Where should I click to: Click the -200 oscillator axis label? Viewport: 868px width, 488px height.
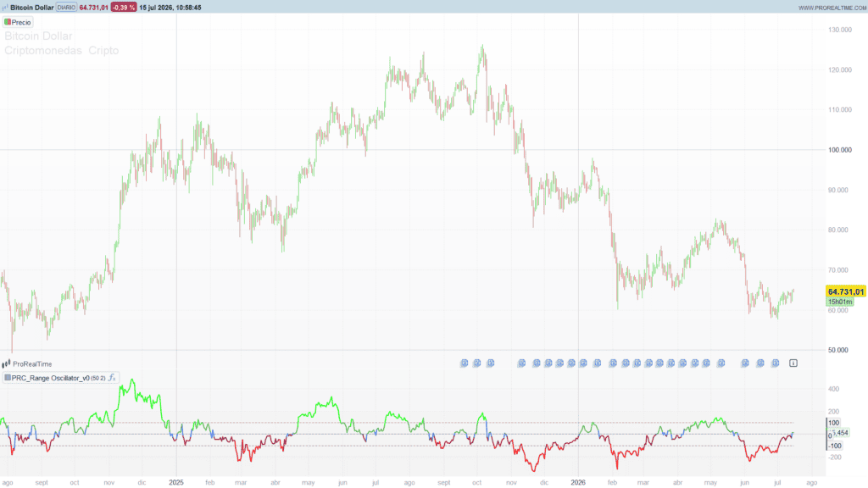coord(835,457)
